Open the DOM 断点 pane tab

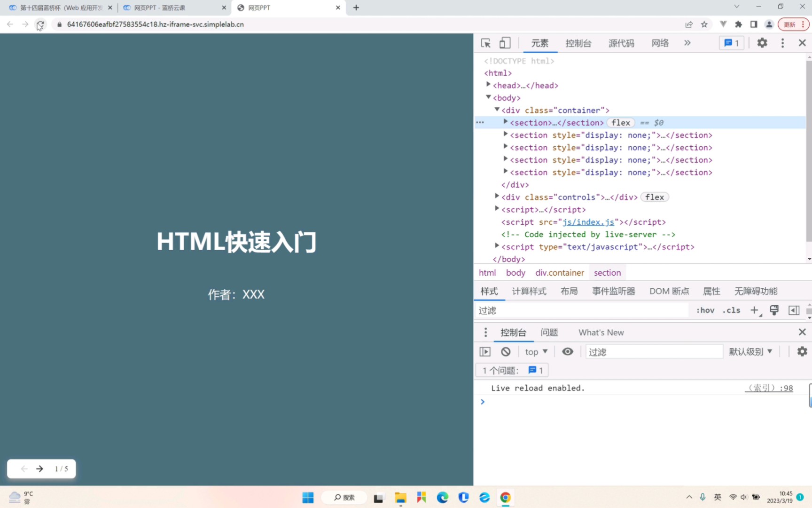pos(669,291)
